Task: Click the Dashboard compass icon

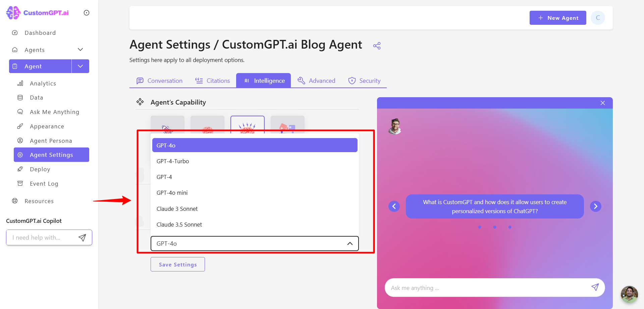Action: (15, 33)
